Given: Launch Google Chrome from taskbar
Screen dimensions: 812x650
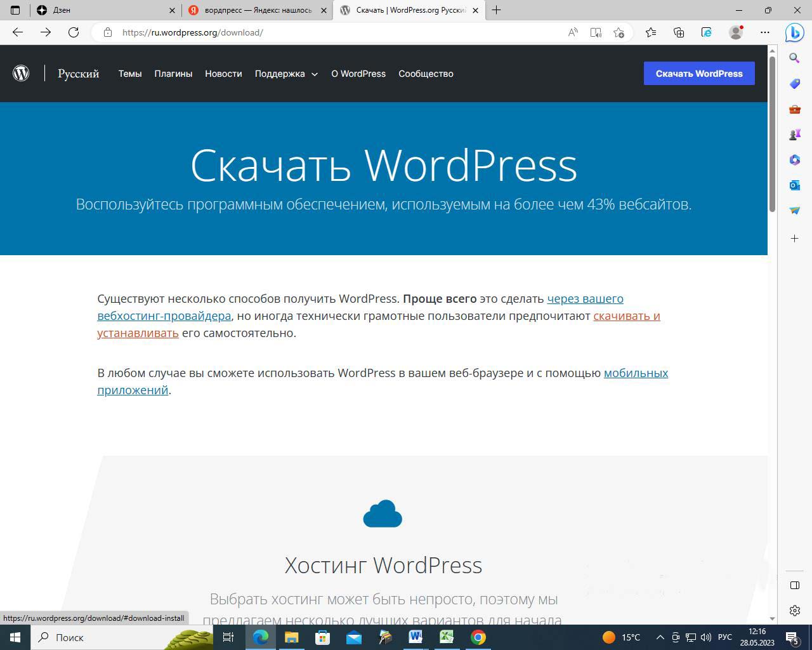Looking at the screenshot, I should tap(478, 637).
